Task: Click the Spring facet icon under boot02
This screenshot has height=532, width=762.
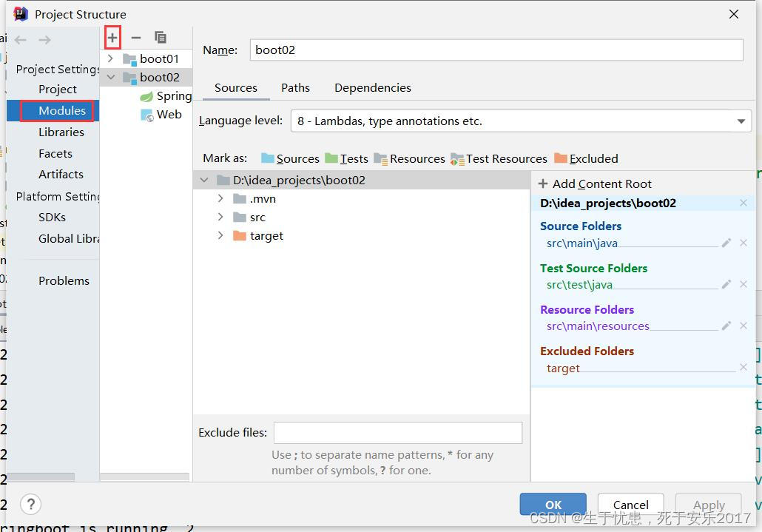Action: click(x=148, y=95)
